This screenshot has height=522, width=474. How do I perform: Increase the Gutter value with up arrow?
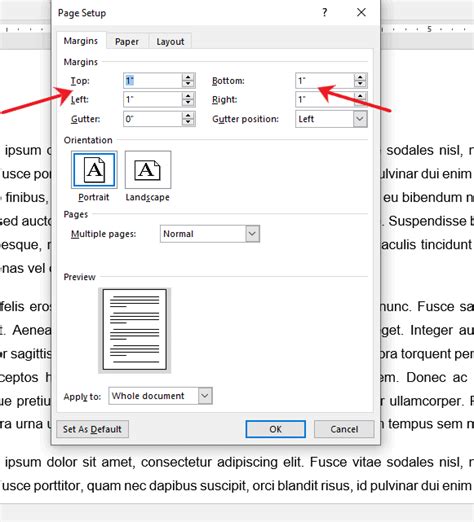[188, 115]
